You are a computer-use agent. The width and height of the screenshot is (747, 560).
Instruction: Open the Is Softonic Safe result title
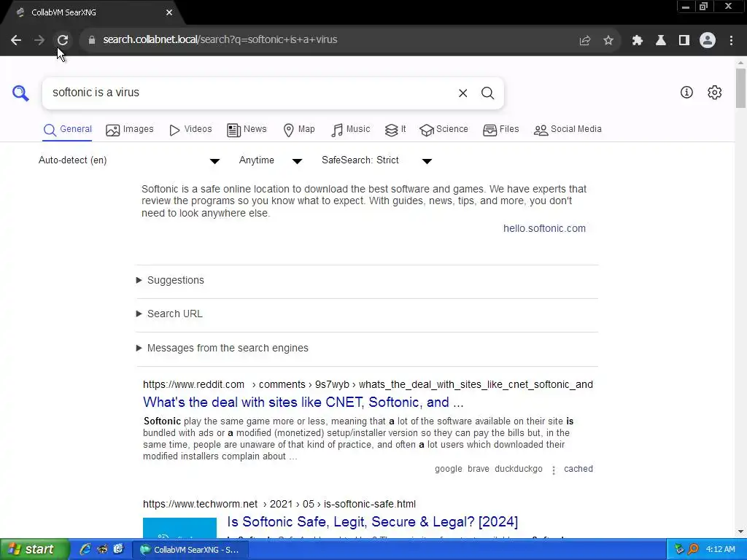[373, 522]
